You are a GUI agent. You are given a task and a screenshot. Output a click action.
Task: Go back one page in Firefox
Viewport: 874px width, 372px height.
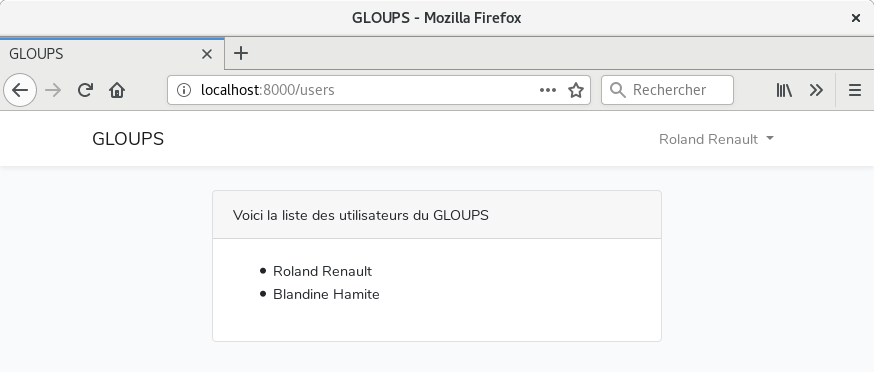(20, 90)
